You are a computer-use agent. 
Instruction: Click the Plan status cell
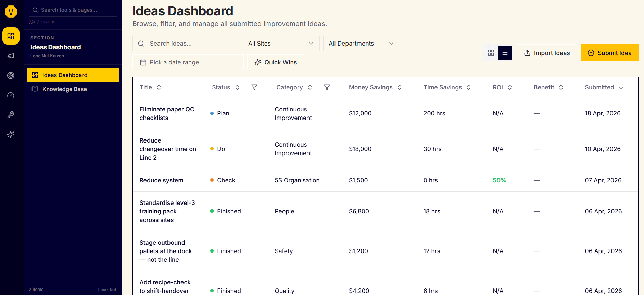point(220,113)
